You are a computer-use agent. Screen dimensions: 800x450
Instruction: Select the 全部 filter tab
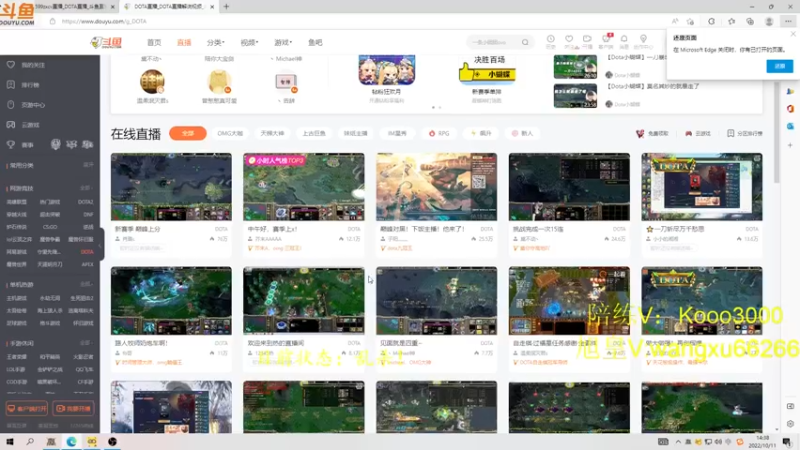pyautogui.click(x=188, y=133)
